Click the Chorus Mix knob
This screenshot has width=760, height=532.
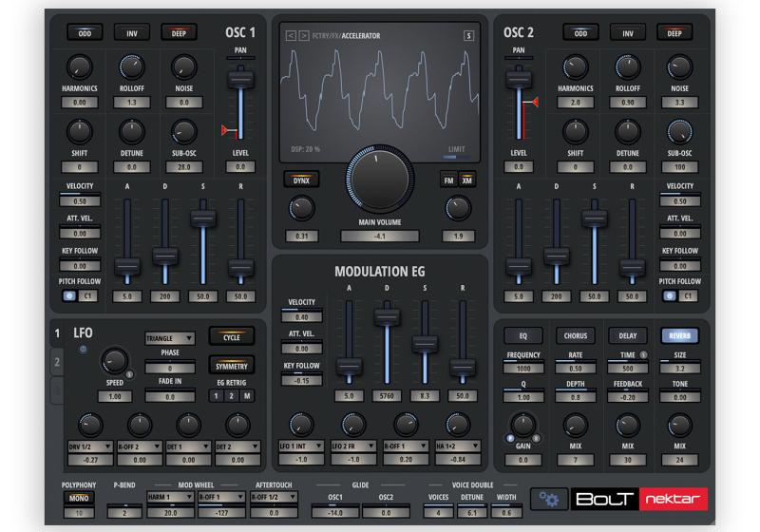click(x=576, y=425)
